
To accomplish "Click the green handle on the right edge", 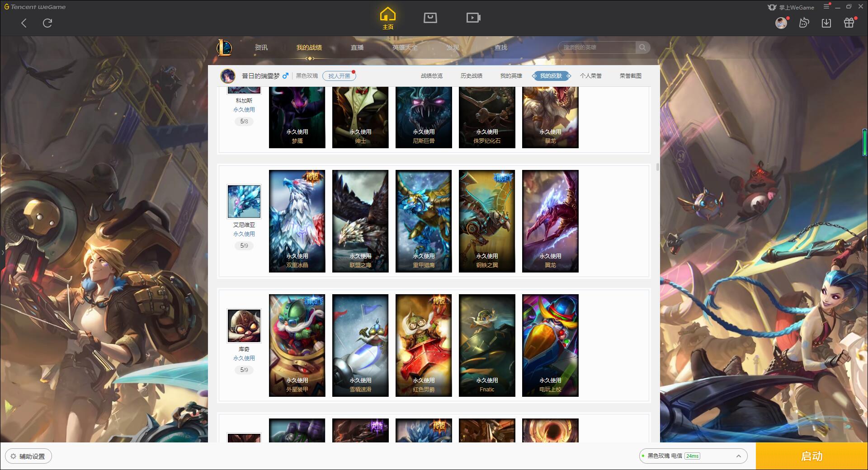I will pos(865,142).
